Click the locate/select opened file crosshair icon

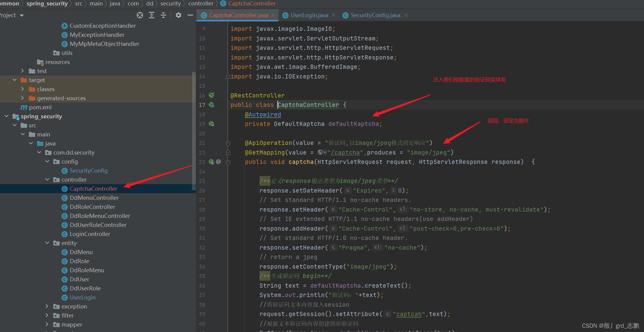tap(140, 15)
